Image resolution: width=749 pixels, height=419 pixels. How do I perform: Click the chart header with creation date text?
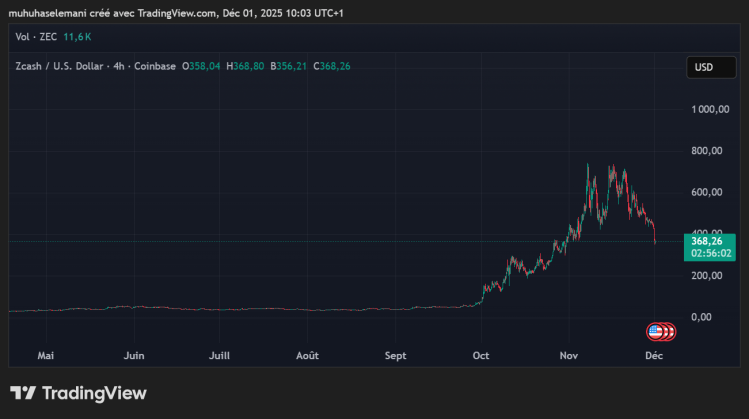coord(176,13)
